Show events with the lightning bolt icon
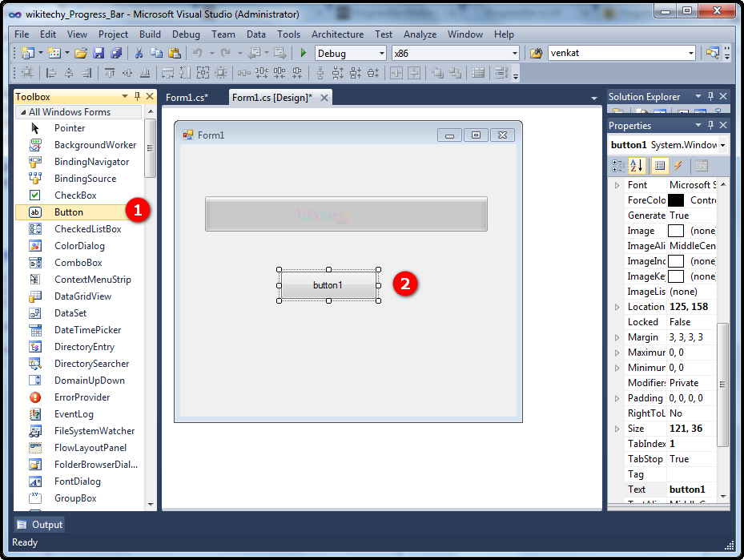Screen dimensions: 744x560 [678, 166]
